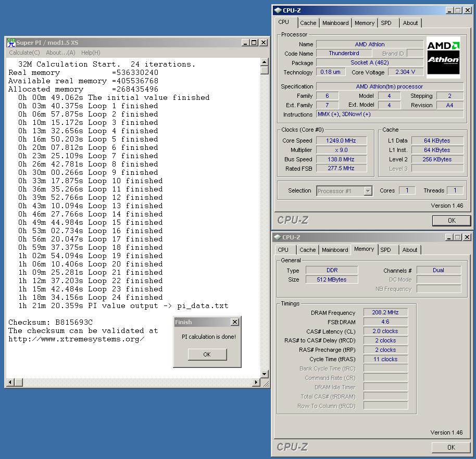
Task: Click the Super PI horizontal scrollbar right arrow
Action: [256, 382]
